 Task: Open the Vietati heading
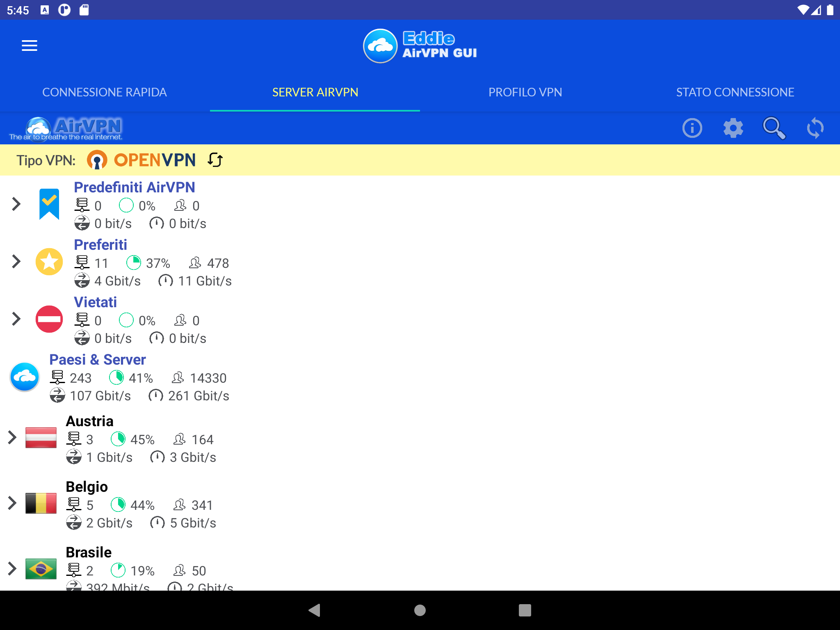click(x=95, y=302)
